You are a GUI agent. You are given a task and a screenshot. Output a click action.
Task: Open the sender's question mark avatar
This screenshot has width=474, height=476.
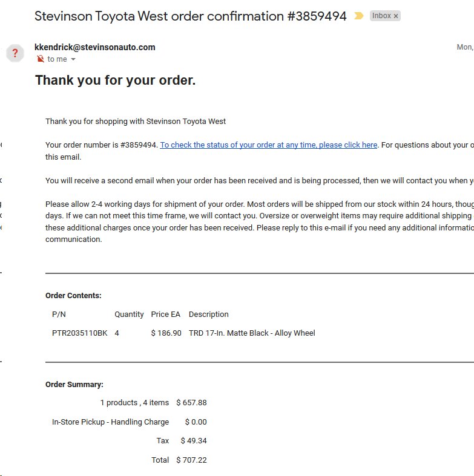pos(15,53)
